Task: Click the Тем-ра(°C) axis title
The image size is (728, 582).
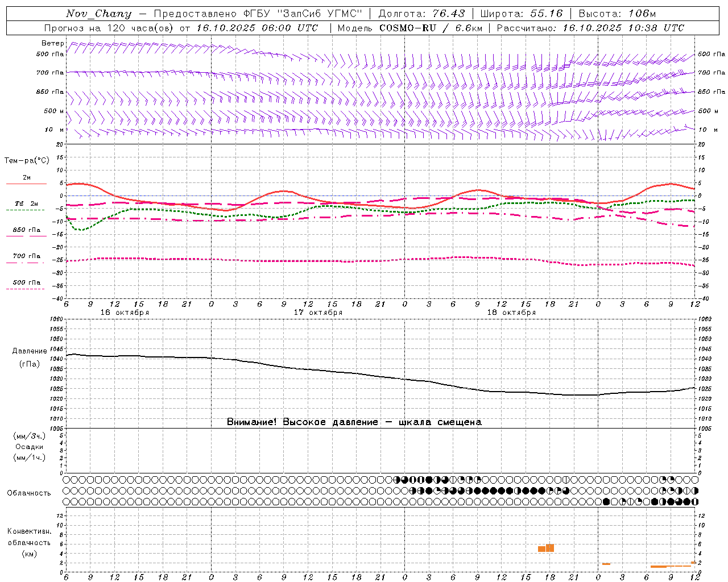Action: point(27,160)
